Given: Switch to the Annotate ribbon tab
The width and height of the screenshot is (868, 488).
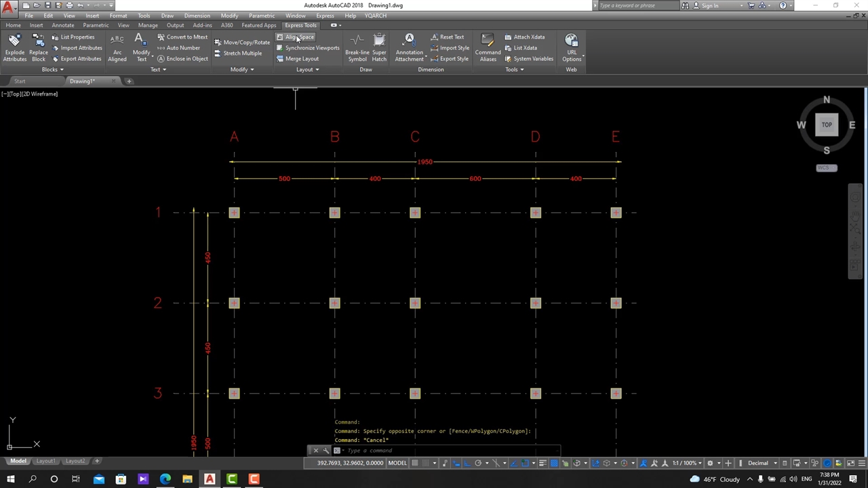Looking at the screenshot, I should pos(63,25).
